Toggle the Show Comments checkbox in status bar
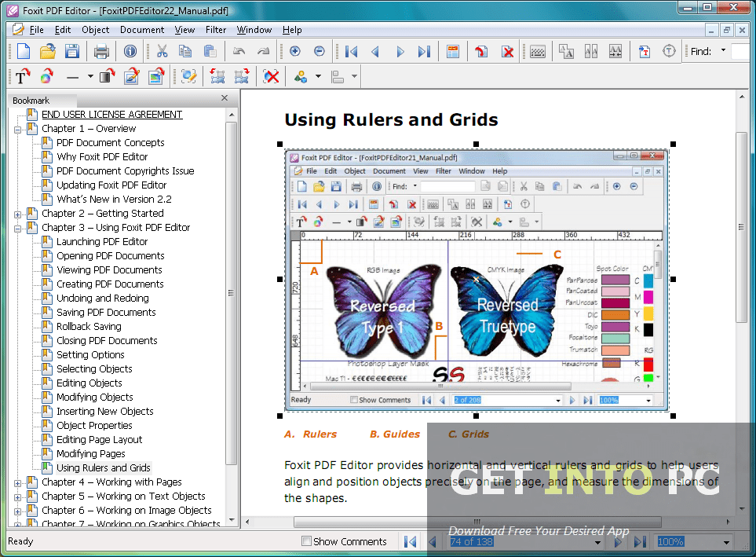This screenshot has height=557, width=756. coord(306,541)
